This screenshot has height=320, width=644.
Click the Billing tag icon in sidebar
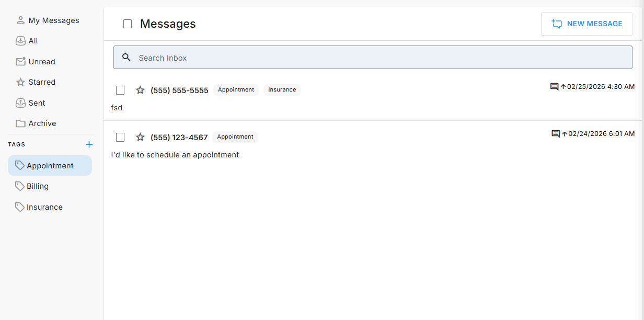[20, 186]
